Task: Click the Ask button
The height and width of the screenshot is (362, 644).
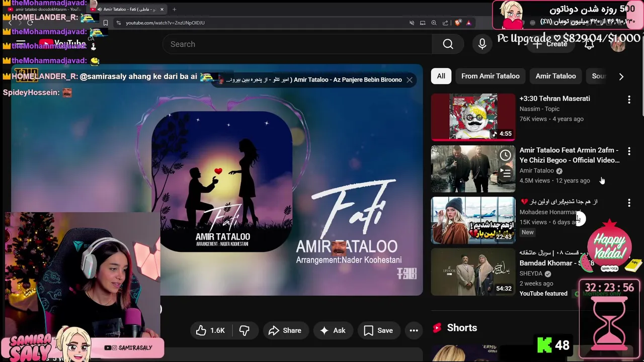Action: click(x=333, y=330)
